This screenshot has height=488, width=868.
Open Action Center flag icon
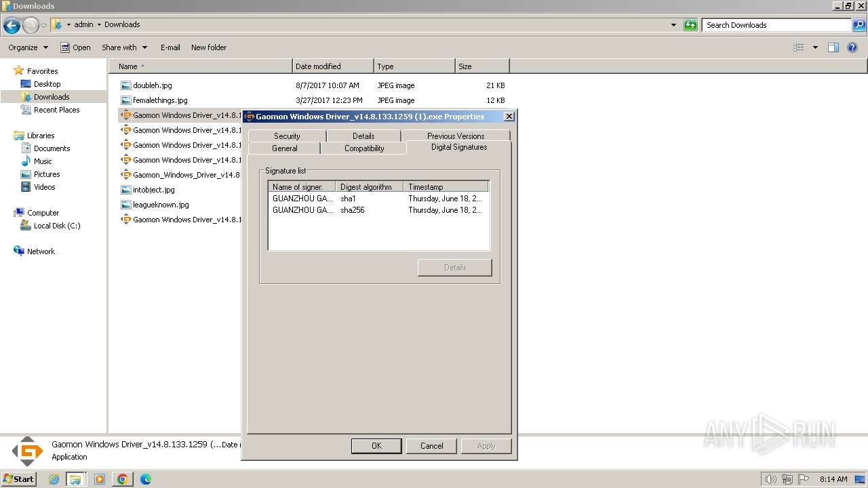point(804,479)
